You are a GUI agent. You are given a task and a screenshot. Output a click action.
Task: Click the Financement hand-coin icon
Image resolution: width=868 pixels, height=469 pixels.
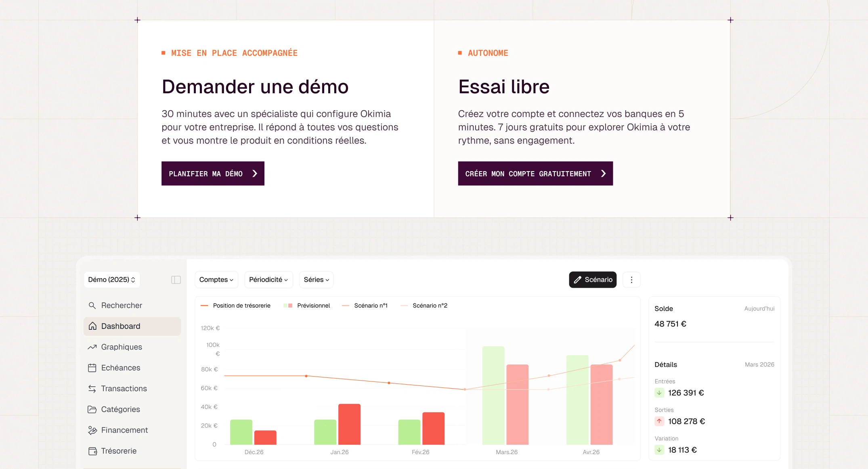(x=92, y=430)
